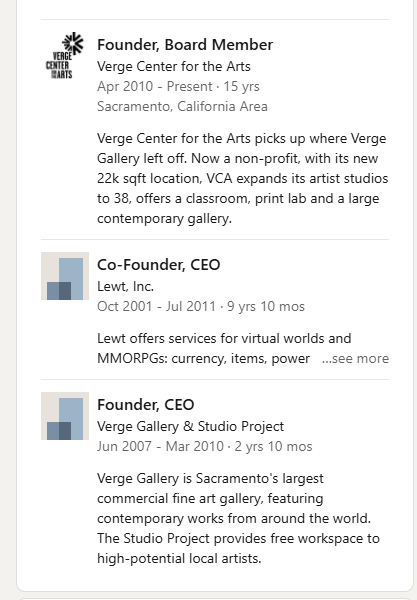Click the Lewt offers services description text
417x600 pixels.
click(224, 349)
